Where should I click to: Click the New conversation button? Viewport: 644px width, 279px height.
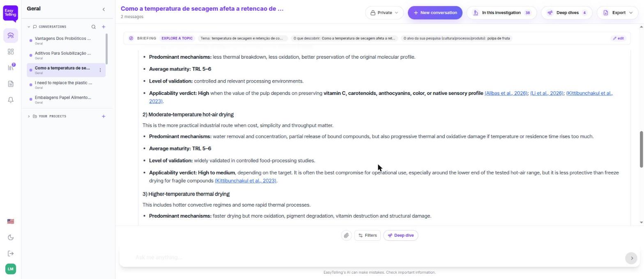[x=435, y=13]
